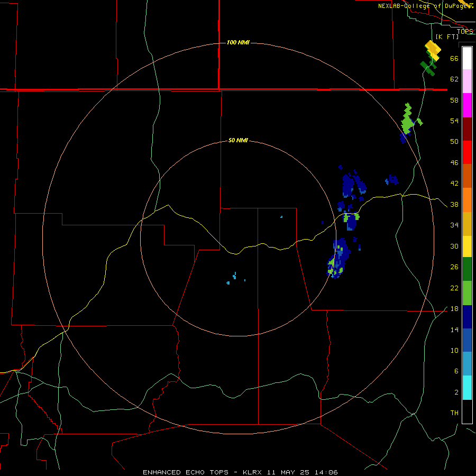Click the 2 legend value
This screenshot has width=476, height=476.
456,392
